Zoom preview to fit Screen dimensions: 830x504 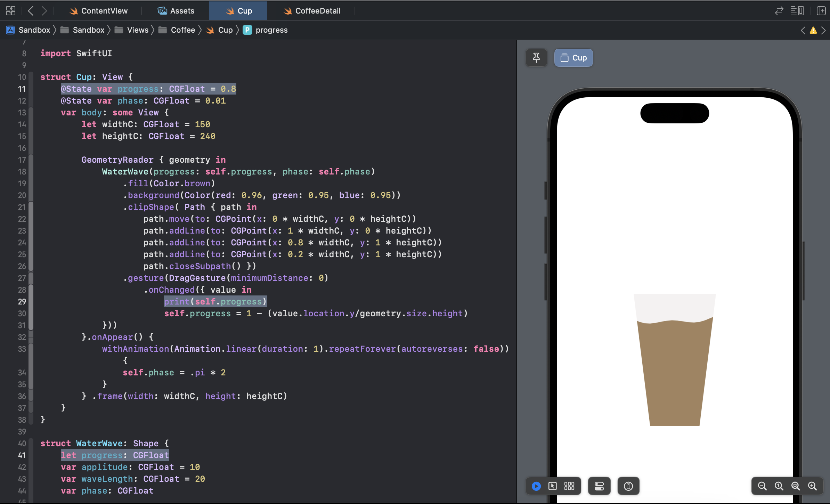point(796,486)
